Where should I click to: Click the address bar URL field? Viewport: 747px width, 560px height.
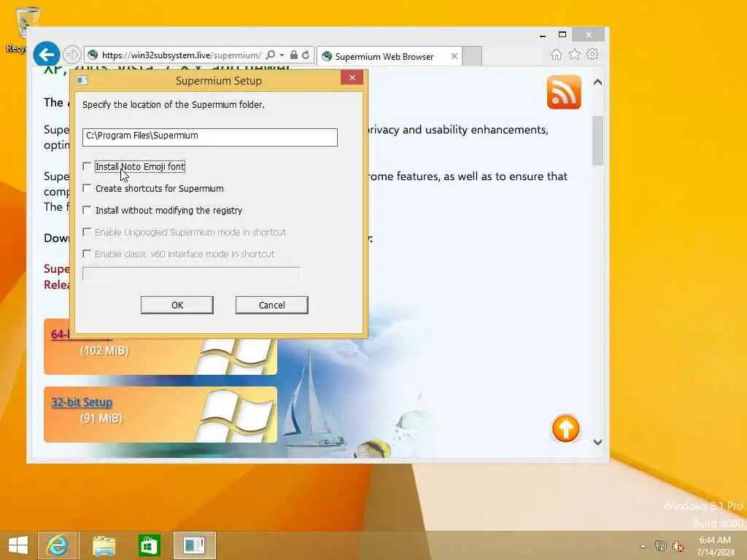pyautogui.click(x=181, y=55)
